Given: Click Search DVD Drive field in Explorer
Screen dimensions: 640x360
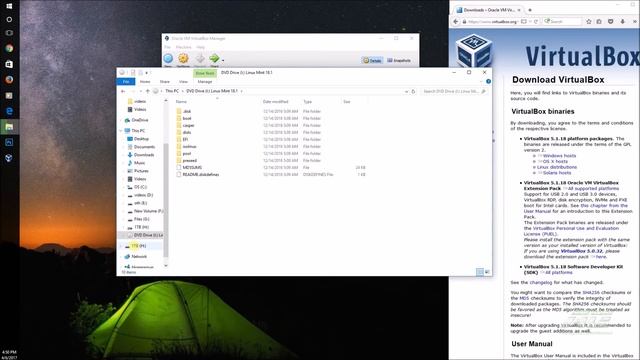Looking at the screenshot, I should pos(454,91).
